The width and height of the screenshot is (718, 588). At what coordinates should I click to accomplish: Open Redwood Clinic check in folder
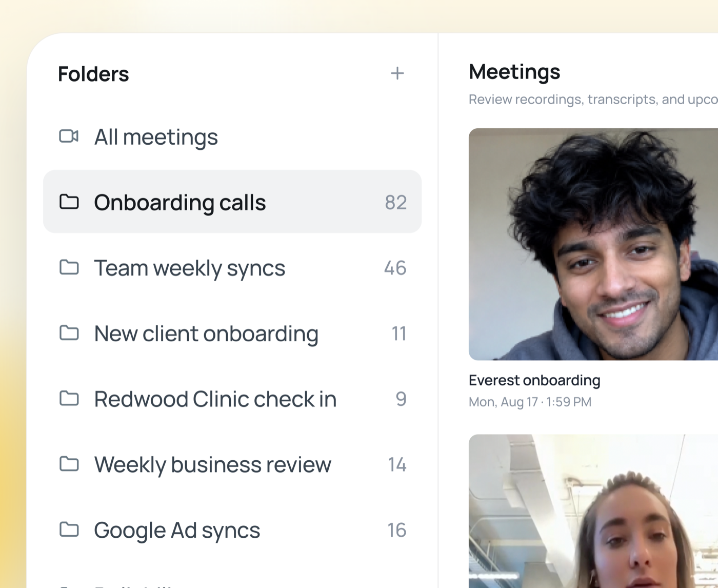(x=232, y=399)
